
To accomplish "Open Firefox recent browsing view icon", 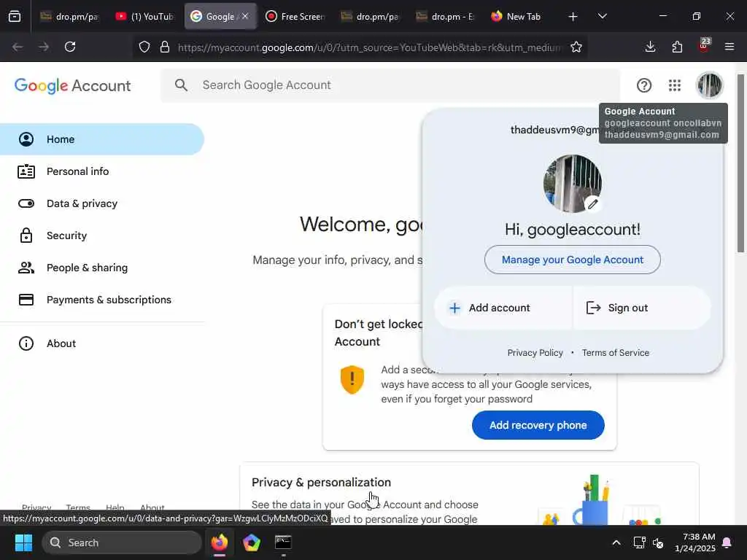I will coord(15,17).
